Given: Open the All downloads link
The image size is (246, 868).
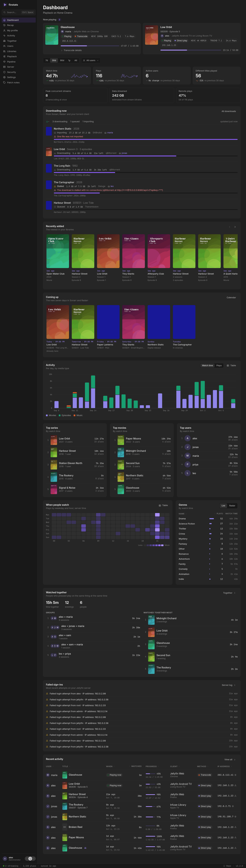Looking at the screenshot, I should click(229, 111).
